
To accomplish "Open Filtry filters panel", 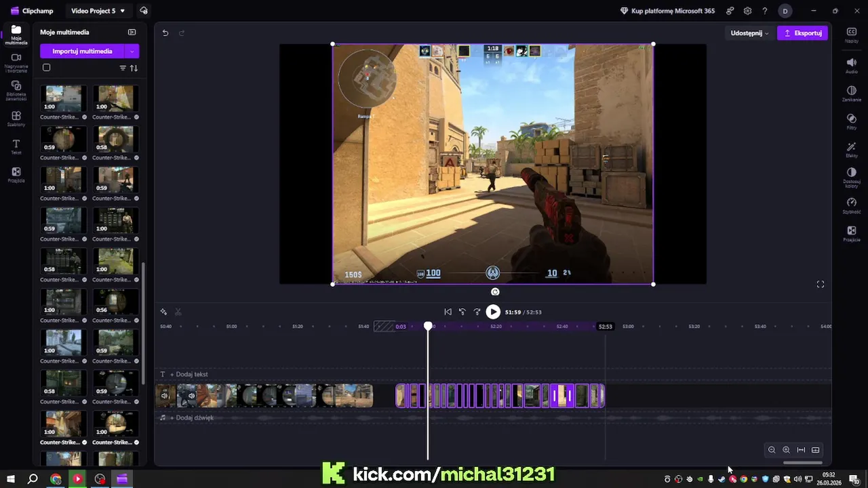I will tap(852, 122).
